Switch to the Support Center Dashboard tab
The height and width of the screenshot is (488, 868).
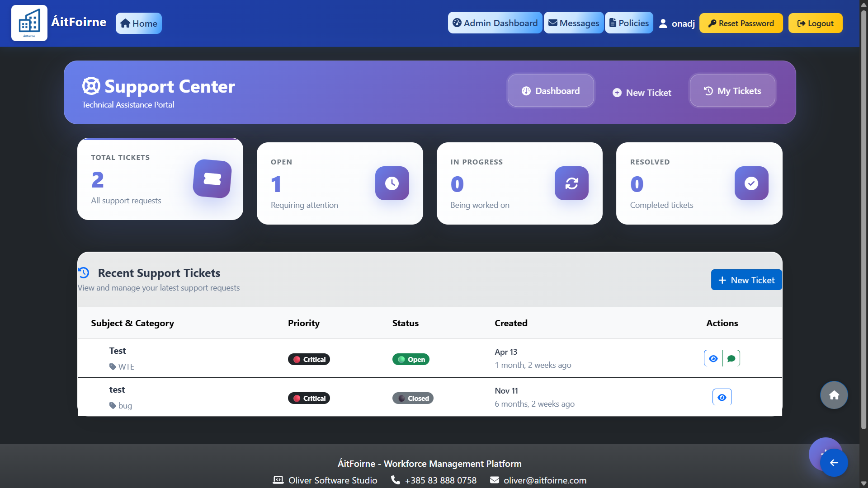[x=551, y=91]
